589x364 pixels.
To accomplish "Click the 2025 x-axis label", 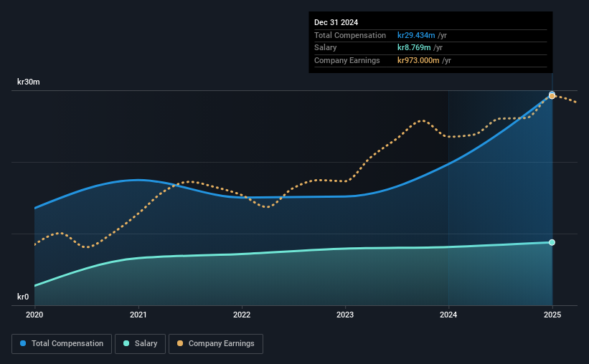I will [x=552, y=315].
